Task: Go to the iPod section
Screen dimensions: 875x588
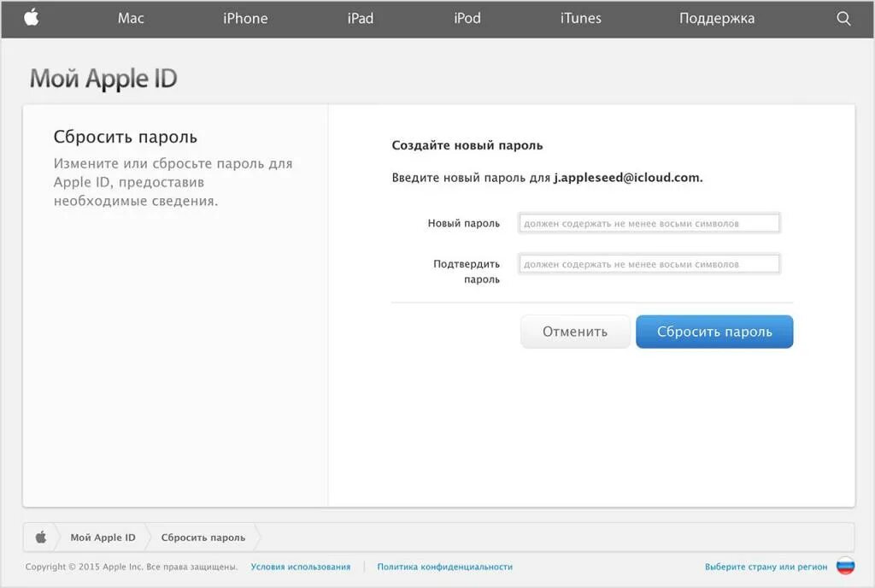Action: pos(467,18)
